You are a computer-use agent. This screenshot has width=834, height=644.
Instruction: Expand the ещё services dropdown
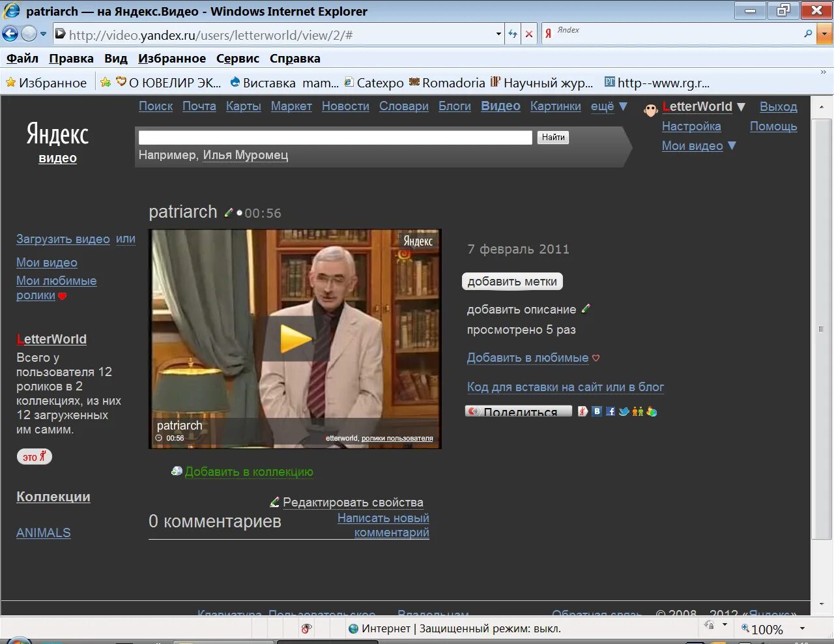coord(609,106)
